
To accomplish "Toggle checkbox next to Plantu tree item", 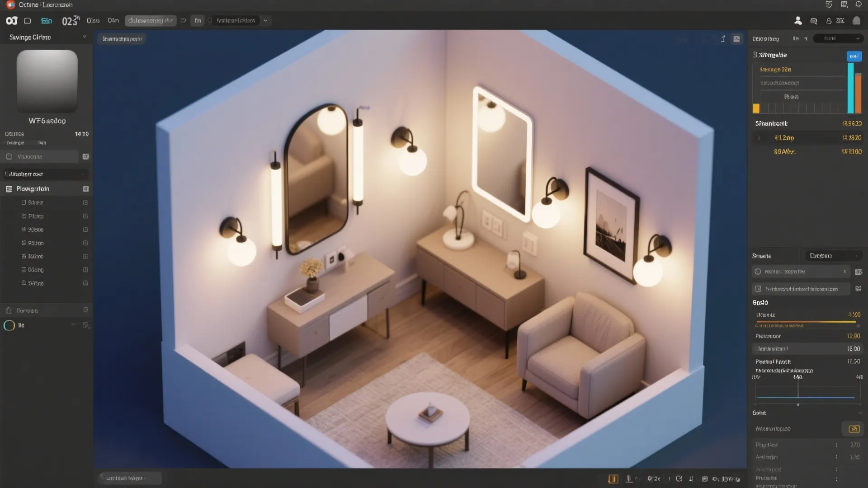I will [x=85, y=216].
